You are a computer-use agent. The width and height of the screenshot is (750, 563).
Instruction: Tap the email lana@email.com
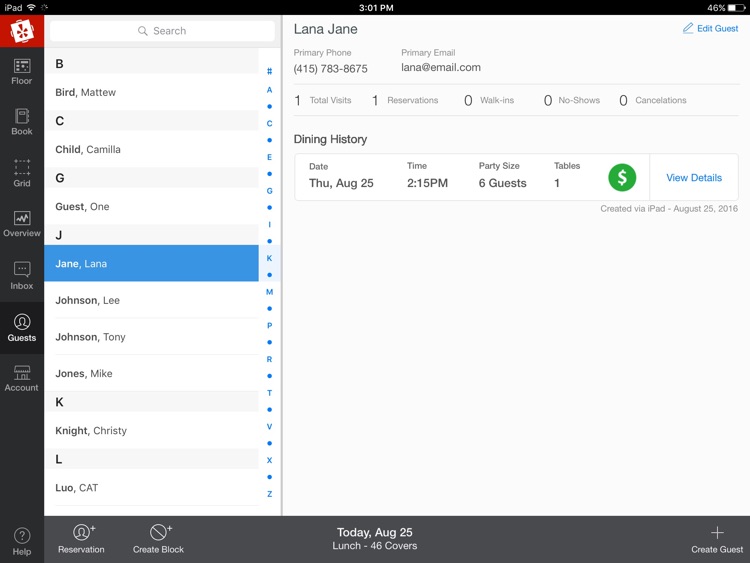pyautogui.click(x=441, y=67)
